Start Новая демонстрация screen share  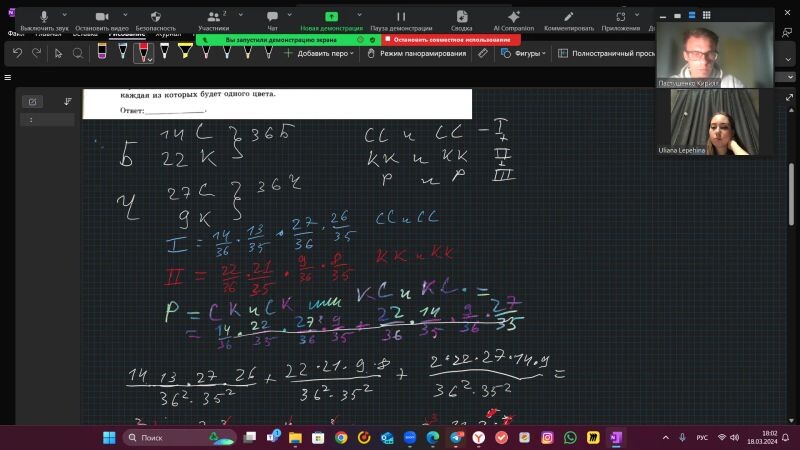click(331, 19)
